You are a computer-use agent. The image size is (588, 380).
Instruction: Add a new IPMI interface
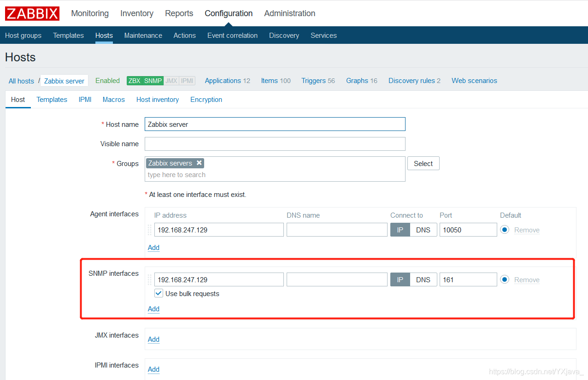coord(153,369)
